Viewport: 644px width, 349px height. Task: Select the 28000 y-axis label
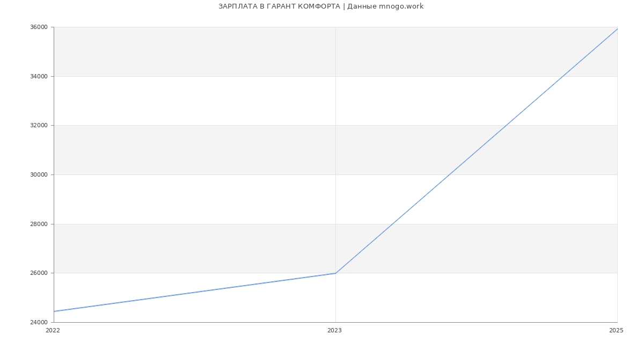tap(40, 224)
